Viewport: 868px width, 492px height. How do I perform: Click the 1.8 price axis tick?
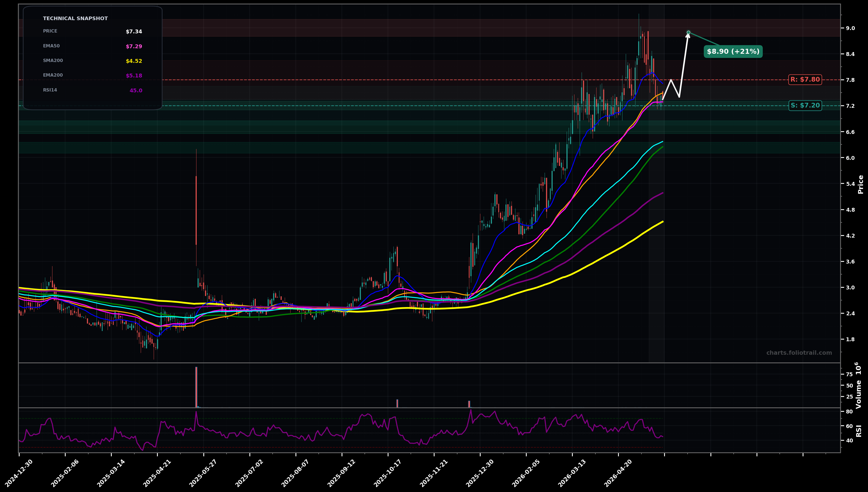850,339
